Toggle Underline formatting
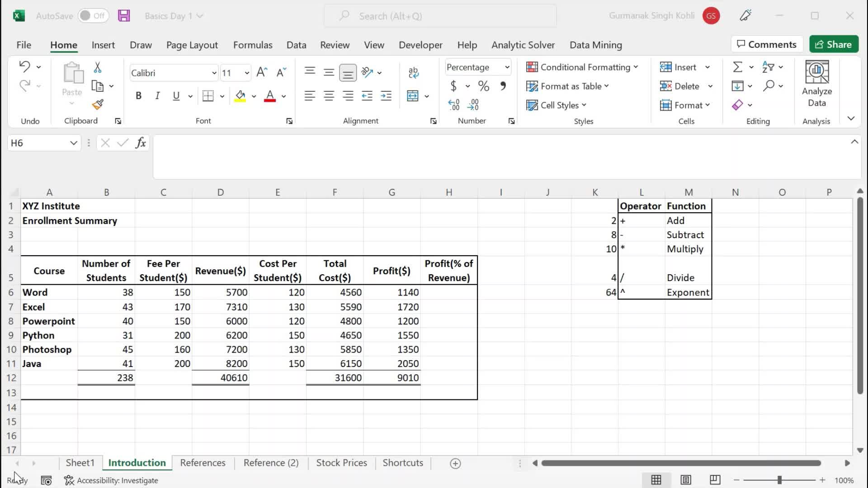Screen dimensions: 868x488 (176, 96)
